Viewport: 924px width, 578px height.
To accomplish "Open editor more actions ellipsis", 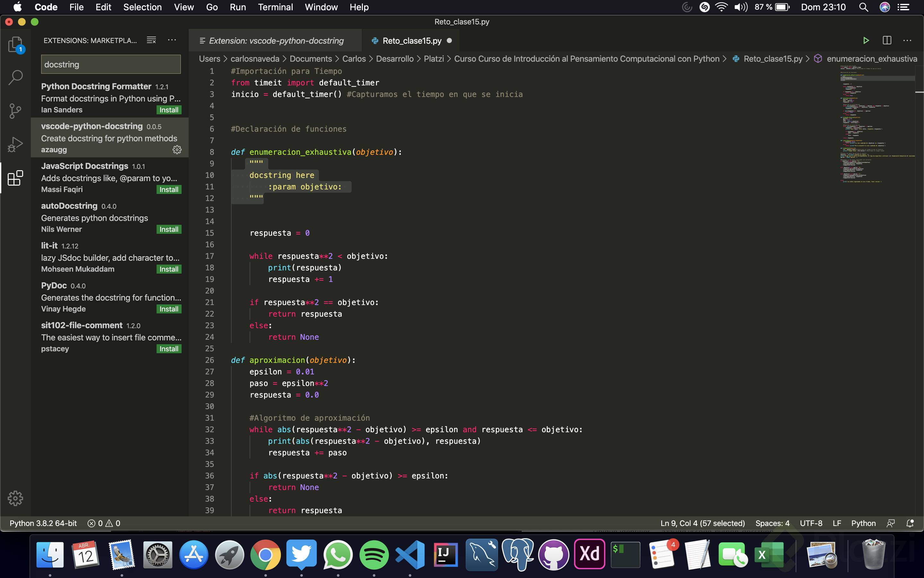I will coord(907,40).
